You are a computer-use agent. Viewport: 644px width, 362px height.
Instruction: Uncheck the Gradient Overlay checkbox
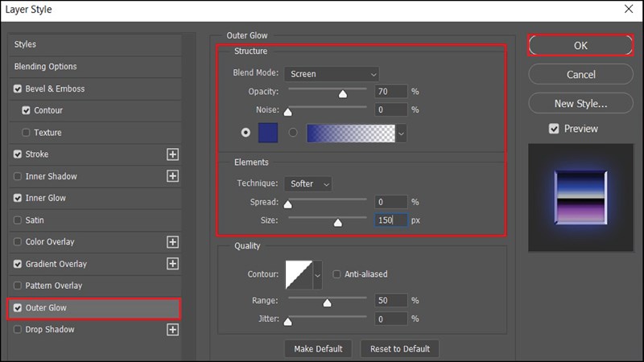pyautogui.click(x=18, y=264)
